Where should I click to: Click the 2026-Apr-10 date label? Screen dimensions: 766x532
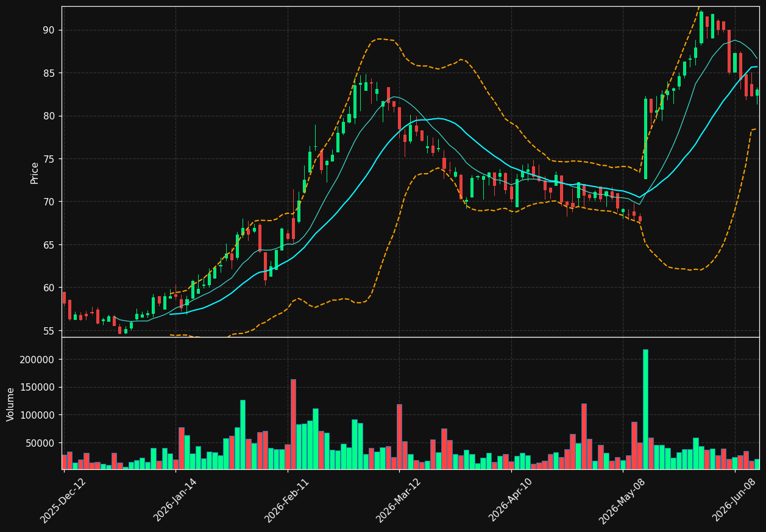[x=511, y=501]
